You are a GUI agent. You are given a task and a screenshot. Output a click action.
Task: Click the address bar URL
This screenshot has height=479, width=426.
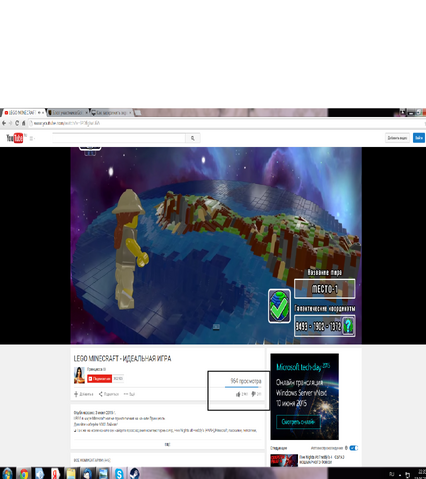coord(67,123)
